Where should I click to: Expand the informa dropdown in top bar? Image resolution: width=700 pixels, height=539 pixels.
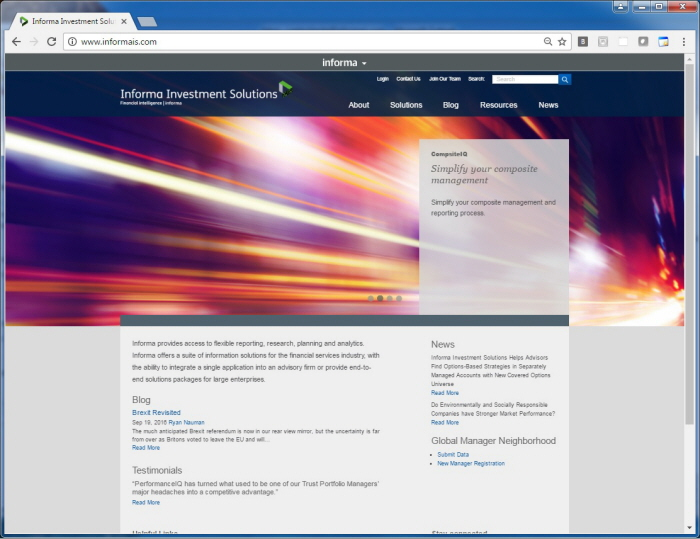344,63
